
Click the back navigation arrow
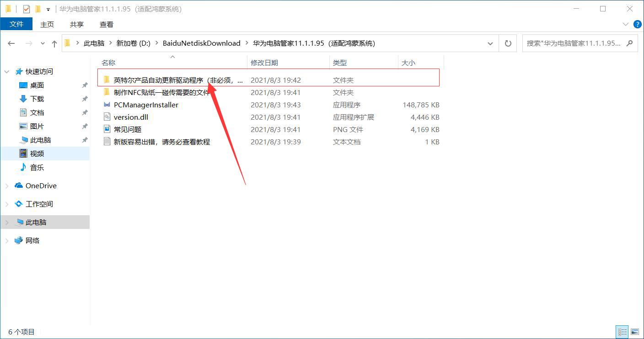tap(11, 43)
